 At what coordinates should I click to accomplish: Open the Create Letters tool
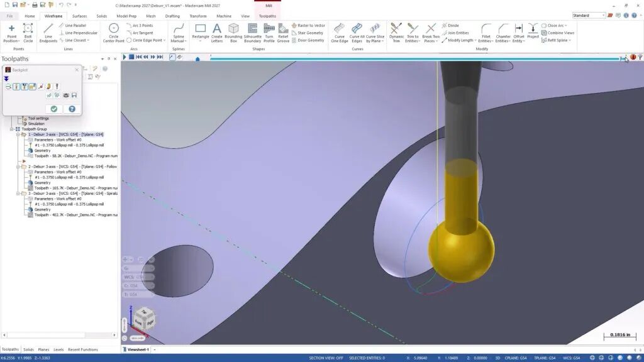[x=217, y=33]
